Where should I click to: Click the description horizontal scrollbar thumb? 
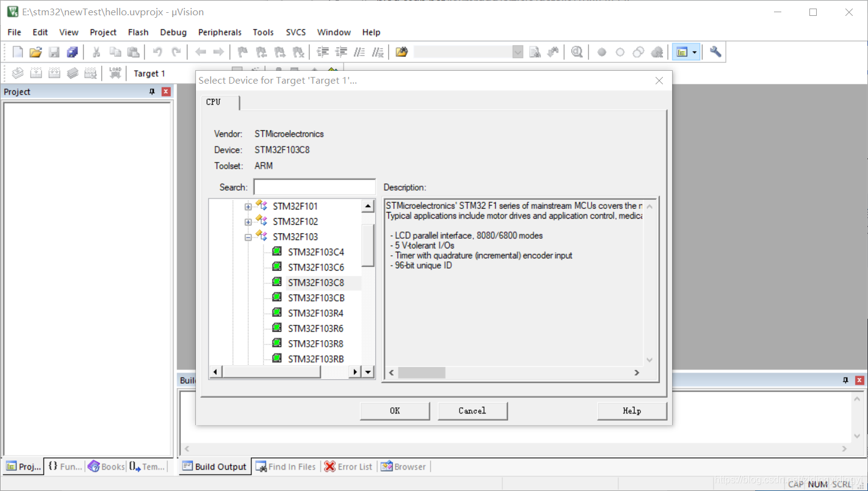coord(421,373)
